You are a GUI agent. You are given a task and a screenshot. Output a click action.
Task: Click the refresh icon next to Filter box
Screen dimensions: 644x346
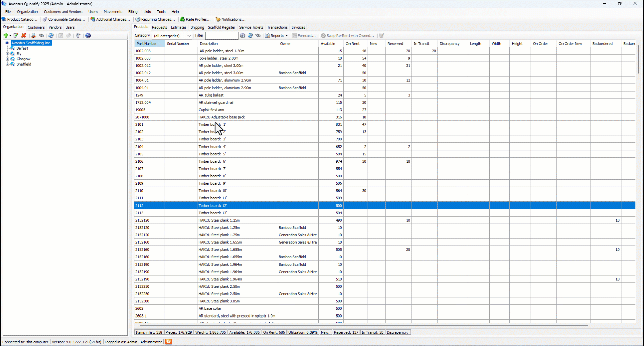(x=250, y=36)
